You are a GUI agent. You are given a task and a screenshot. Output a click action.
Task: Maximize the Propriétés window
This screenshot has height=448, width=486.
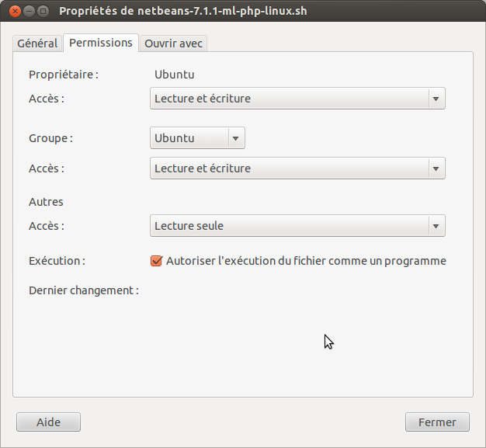tap(43, 11)
